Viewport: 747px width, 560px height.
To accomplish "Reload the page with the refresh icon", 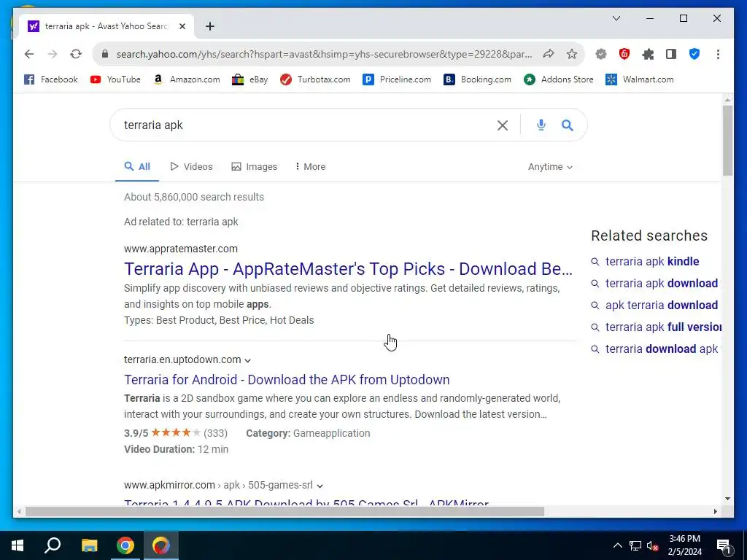I will [76, 54].
